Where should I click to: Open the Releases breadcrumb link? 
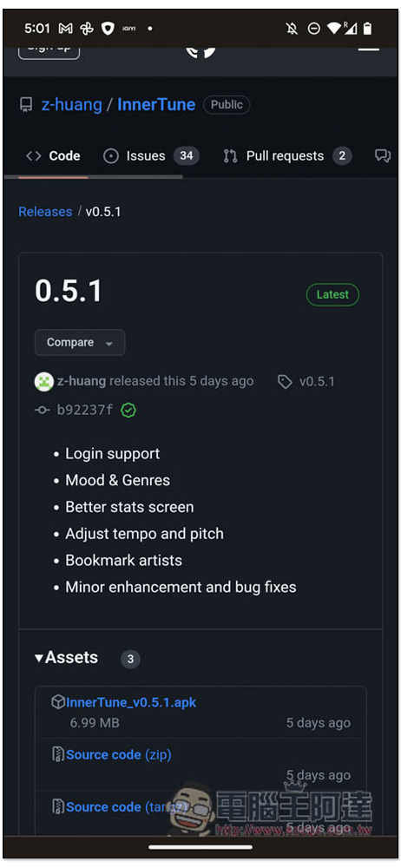point(45,212)
